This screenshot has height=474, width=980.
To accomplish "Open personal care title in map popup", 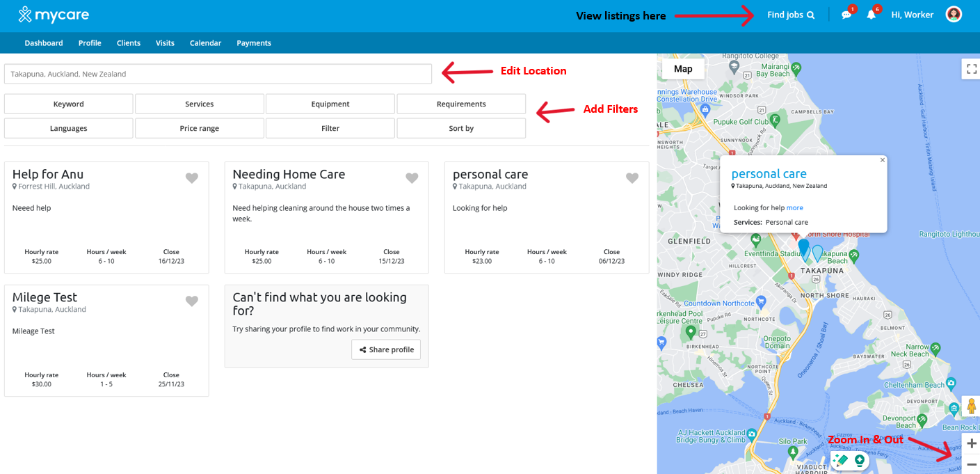I will click(769, 174).
